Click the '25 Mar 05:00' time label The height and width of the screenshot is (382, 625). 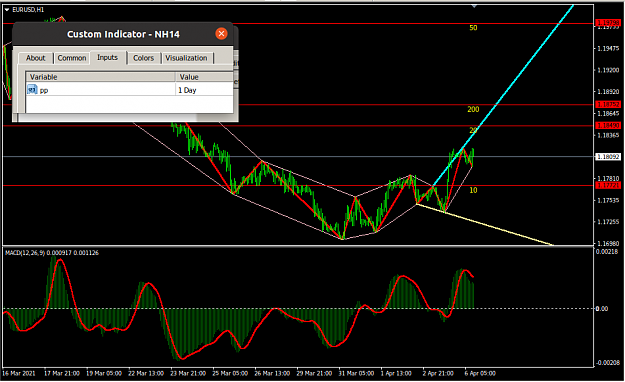[230, 373]
